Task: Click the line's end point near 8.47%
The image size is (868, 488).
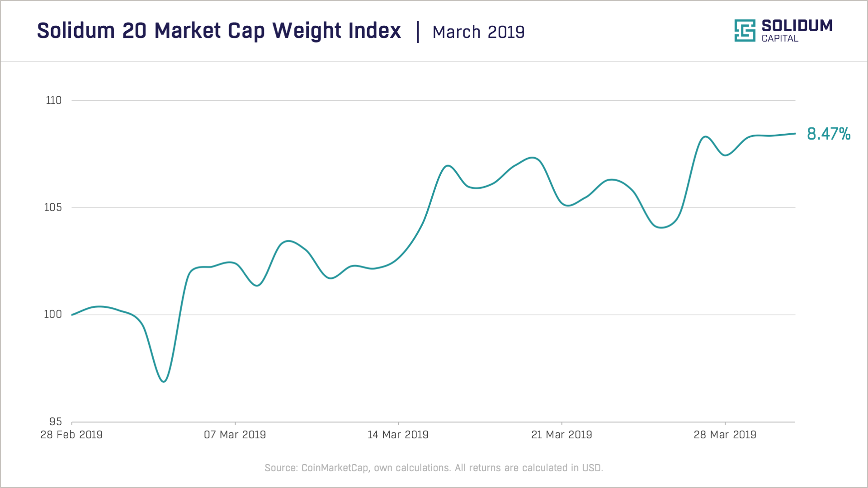Action: (x=795, y=134)
